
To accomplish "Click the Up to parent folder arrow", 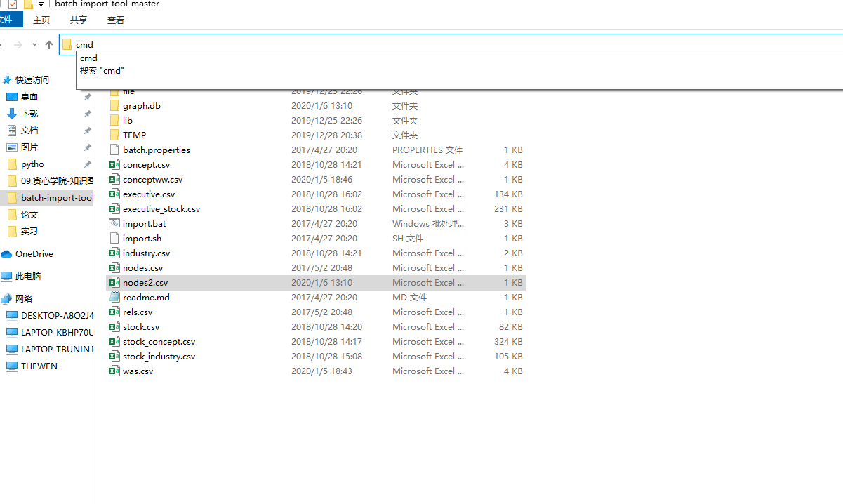I will pyautogui.click(x=48, y=44).
